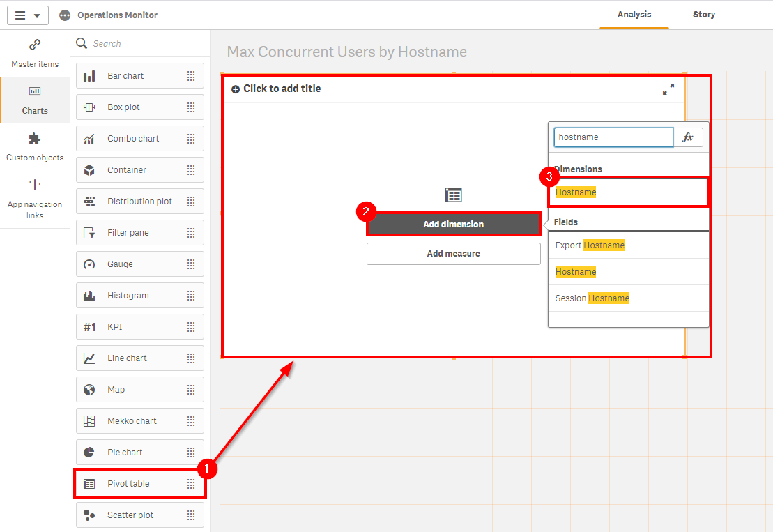Open the fx expression editor

pyautogui.click(x=688, y=137)
